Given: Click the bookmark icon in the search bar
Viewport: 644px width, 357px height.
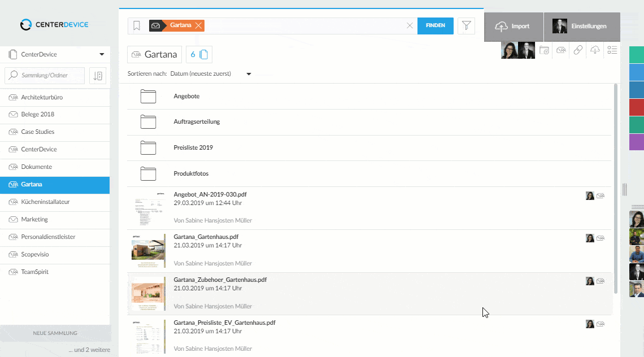Looking at the screenshot, I should click(x=137, y=25).
